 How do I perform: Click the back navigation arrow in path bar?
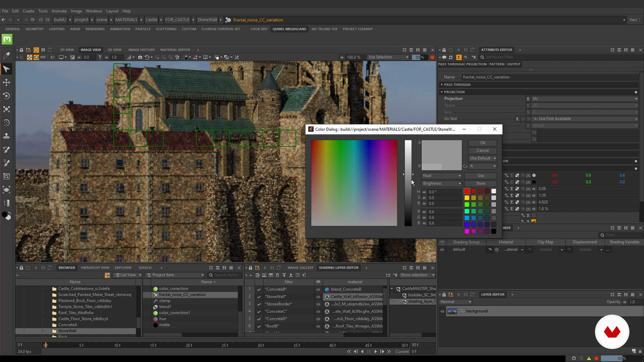click(x=4, y=20)
